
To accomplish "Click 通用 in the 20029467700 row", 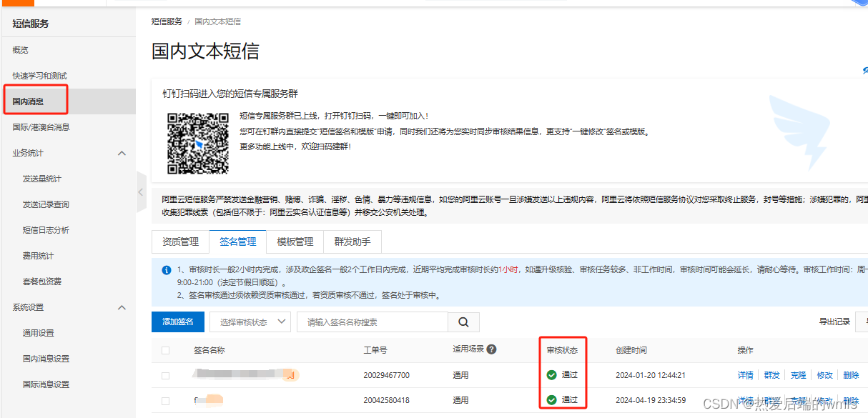I will click(x=460, y=375).
